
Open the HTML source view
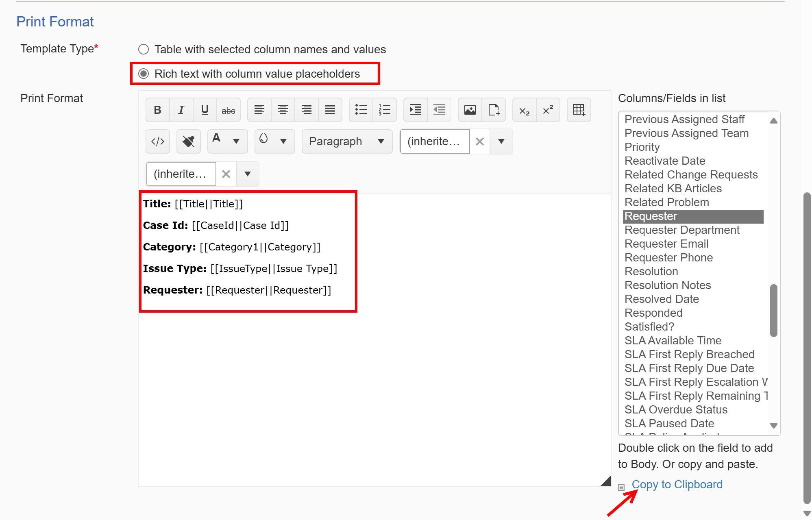[158, 141]
